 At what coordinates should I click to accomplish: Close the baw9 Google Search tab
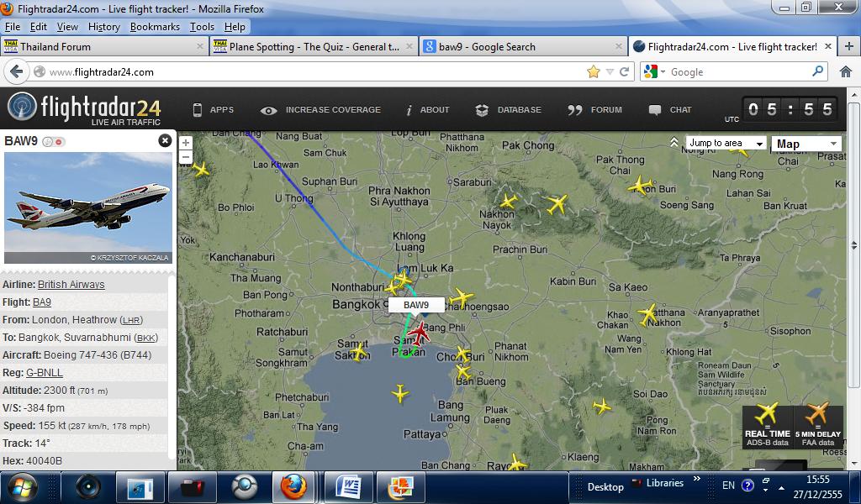[619, 46]
